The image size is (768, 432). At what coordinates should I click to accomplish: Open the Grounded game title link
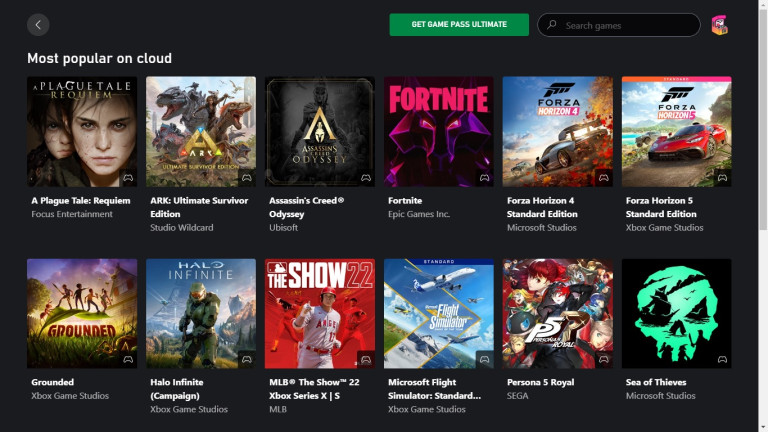click(x=52, y=382)
